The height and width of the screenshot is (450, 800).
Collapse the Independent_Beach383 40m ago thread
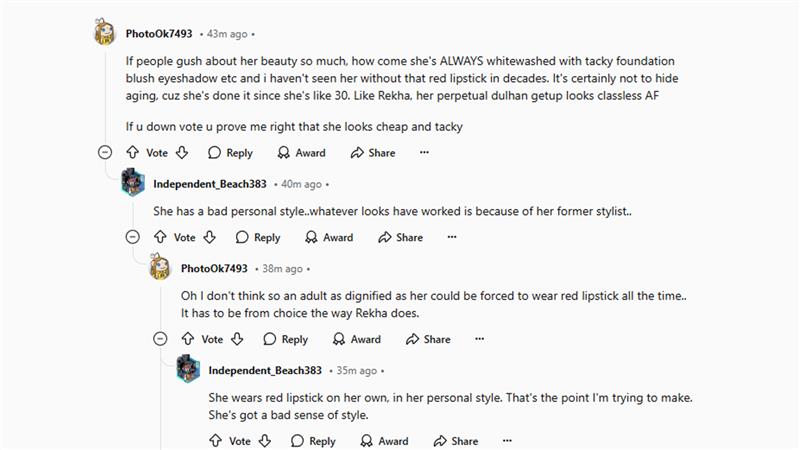133,237
